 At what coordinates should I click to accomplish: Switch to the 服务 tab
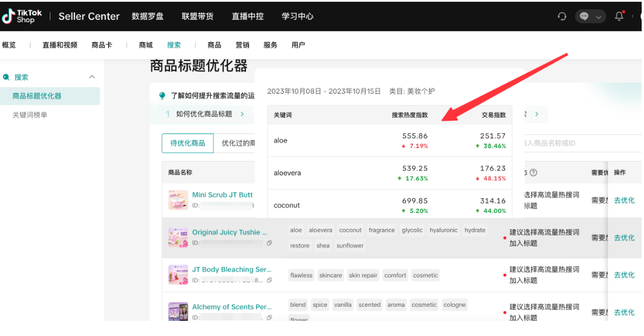(270, 45)
